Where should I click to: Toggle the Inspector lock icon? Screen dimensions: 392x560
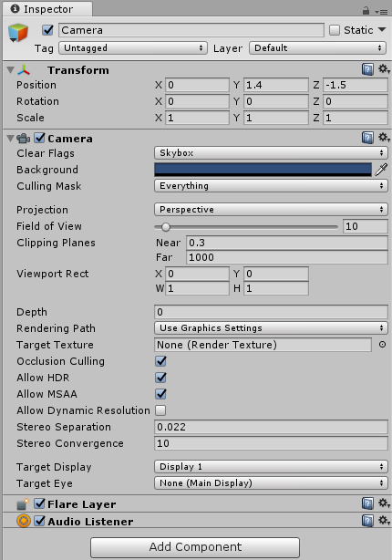pos(366,11)
